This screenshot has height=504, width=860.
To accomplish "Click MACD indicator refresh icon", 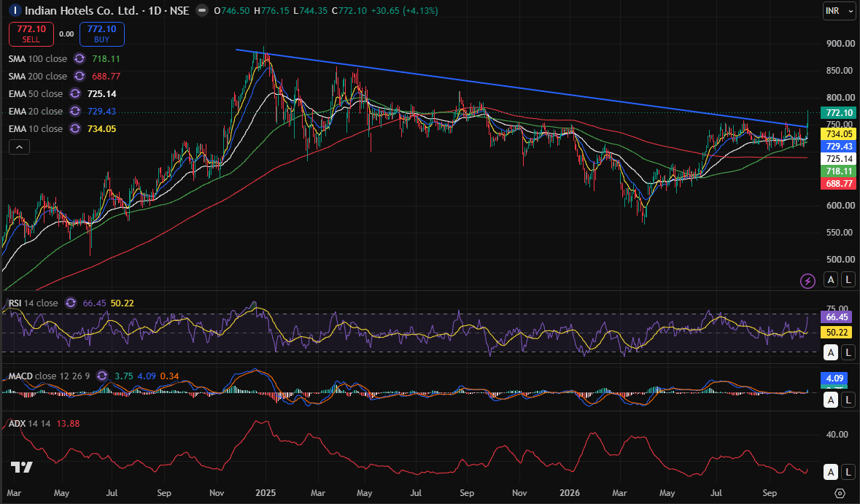I will pos(102,376).
